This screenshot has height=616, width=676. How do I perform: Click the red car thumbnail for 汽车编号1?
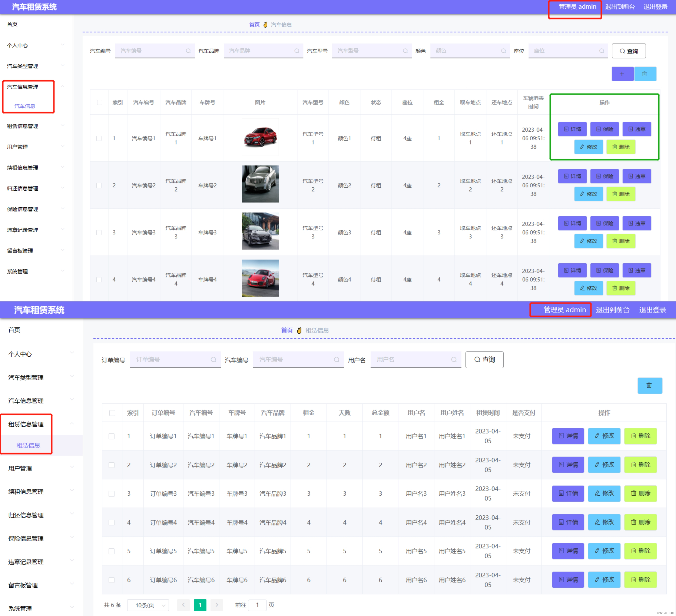260,137
